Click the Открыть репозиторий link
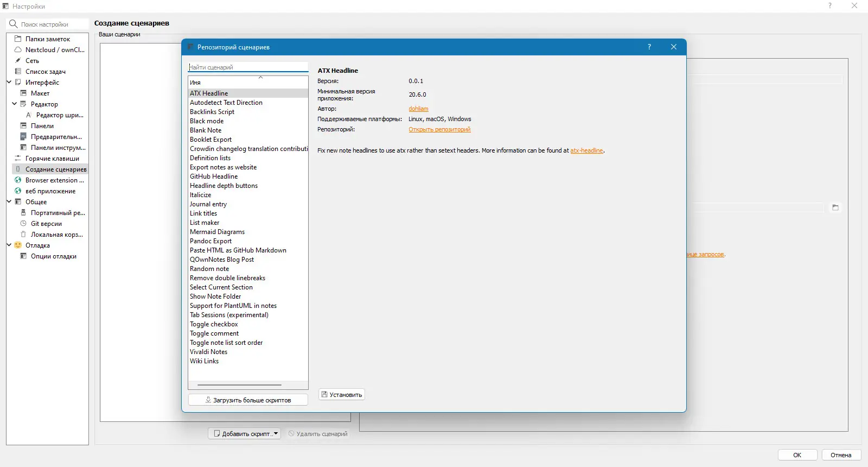Viewport: 868px width, 467px height. click(439, 129)
